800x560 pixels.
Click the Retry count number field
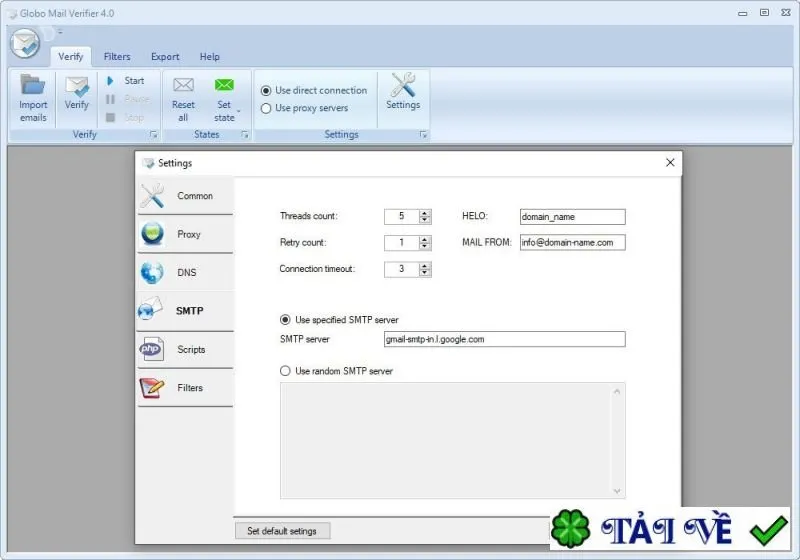(402, 243)
